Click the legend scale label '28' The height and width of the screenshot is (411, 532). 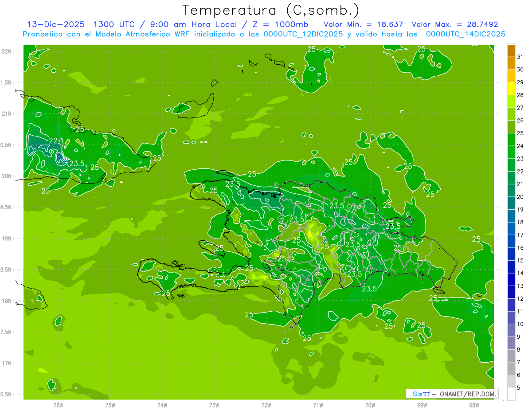(520, 95)
